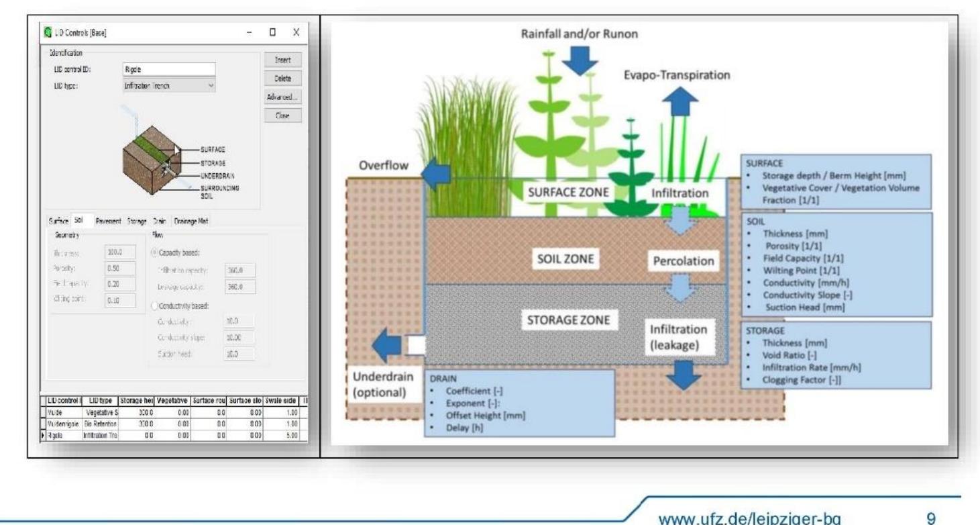This screenshot has height=525, width=980.
Task: Open the LID type dropdown
Action: coord(169,86)
